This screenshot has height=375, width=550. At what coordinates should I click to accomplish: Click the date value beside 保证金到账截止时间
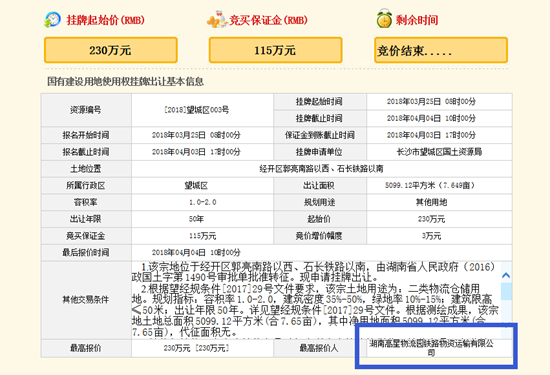[431, 135]
